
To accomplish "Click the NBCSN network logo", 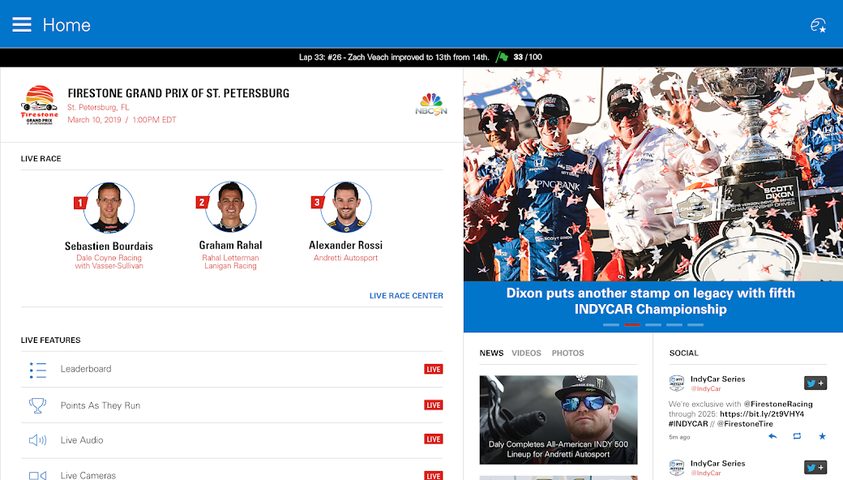I will 431,104.
